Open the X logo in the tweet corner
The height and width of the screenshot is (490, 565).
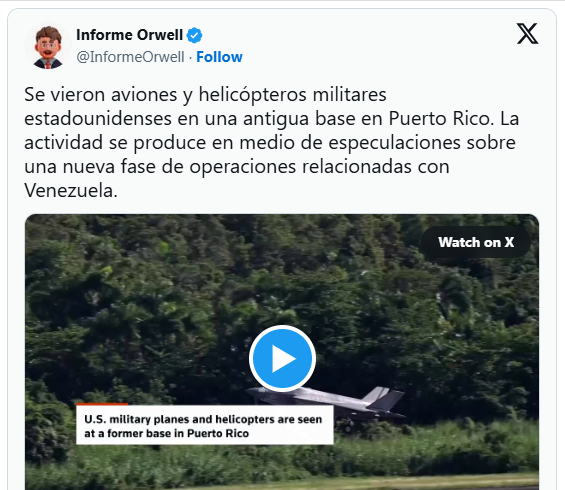click(x=528, y=34)
